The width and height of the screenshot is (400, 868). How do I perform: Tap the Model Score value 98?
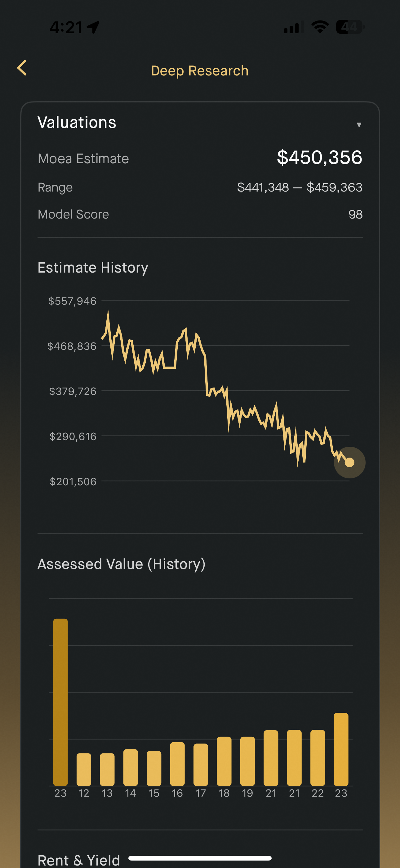tap(356, 214)
